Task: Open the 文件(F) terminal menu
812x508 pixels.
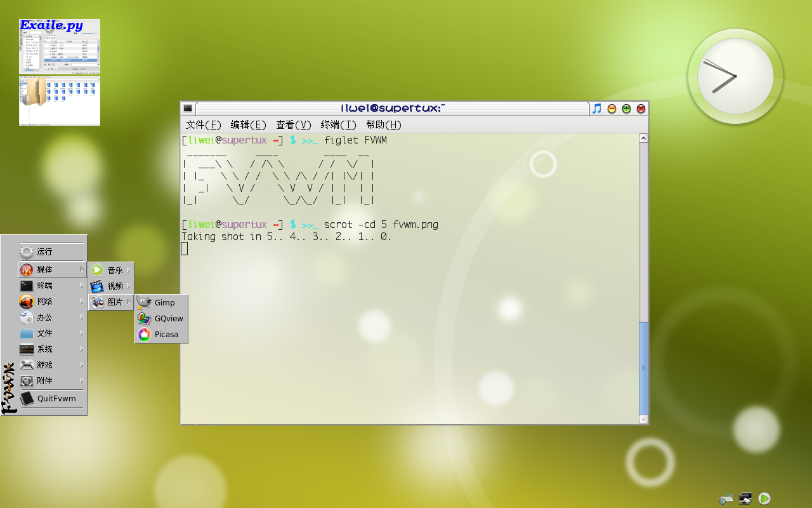Action: tap(204, 124)
